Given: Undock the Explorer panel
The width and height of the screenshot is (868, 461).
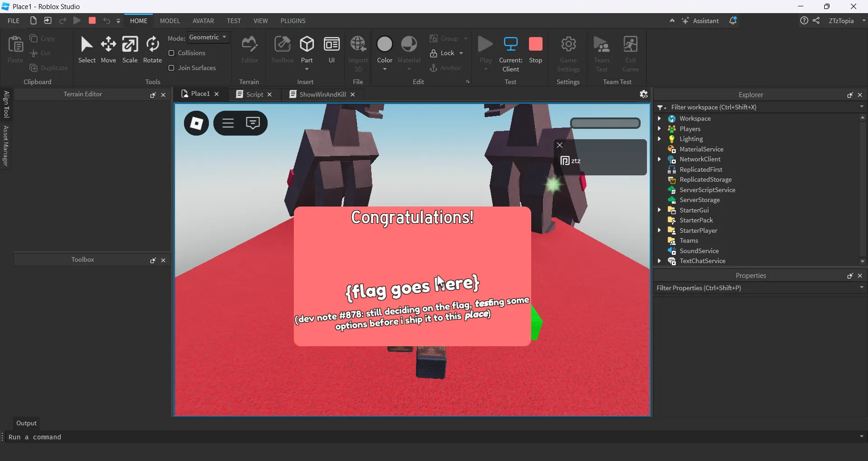Looking at the screenshot, I should coord(850,95).
